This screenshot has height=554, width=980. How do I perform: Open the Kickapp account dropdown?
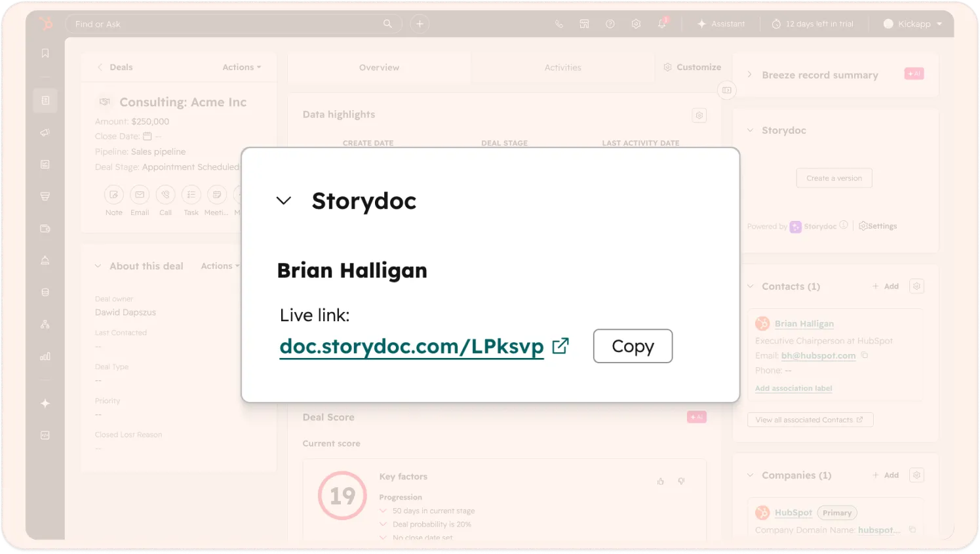(x=912, y=24)
